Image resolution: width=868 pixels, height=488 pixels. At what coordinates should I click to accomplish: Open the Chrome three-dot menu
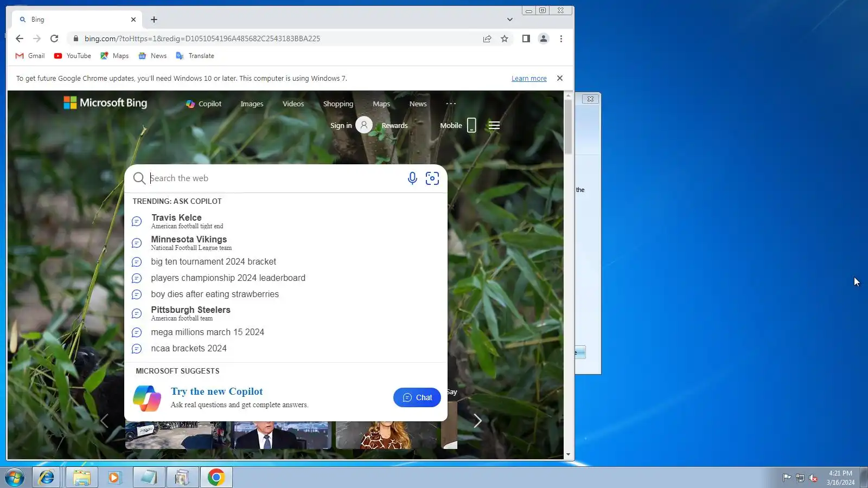pyautogui.click(x=561, y=38)
